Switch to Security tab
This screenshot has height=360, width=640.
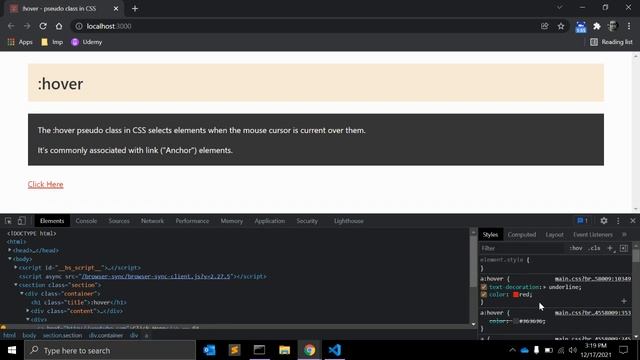click(307, 221)
